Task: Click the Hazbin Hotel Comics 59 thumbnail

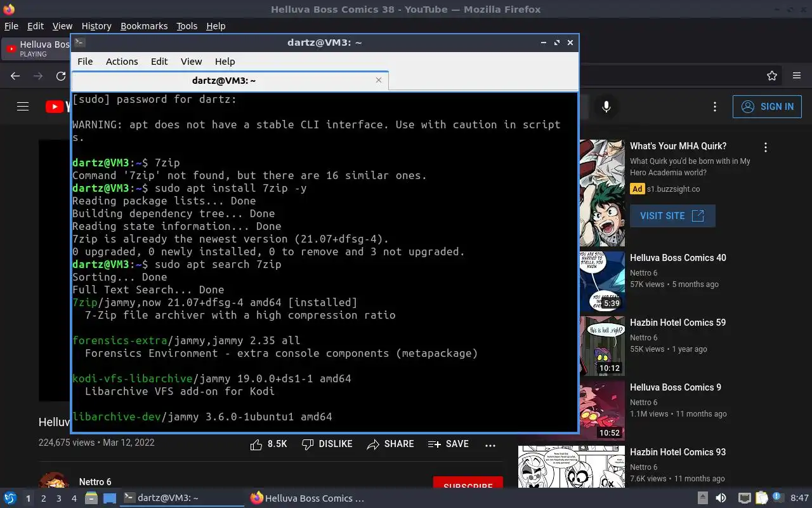Action: (602, 346)
